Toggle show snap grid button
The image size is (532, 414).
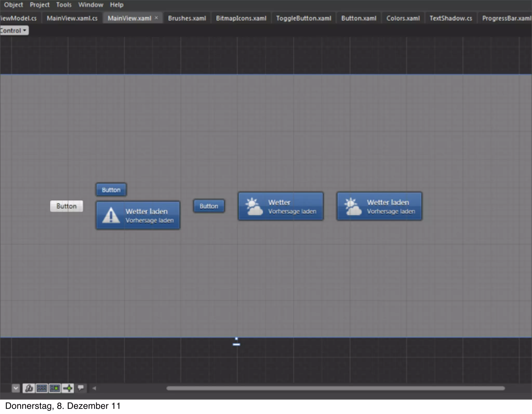(42, 388)
